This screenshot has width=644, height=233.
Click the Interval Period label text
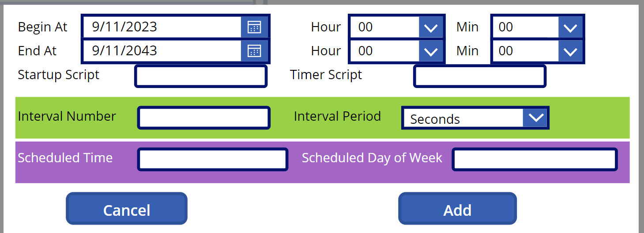[337, 116]
